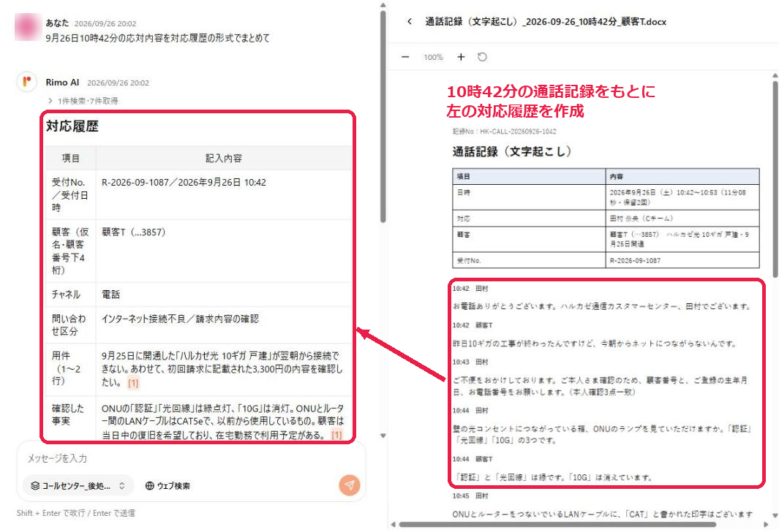Click the stack icon beside コールセンター_後処...

click(x=35, y=486)
